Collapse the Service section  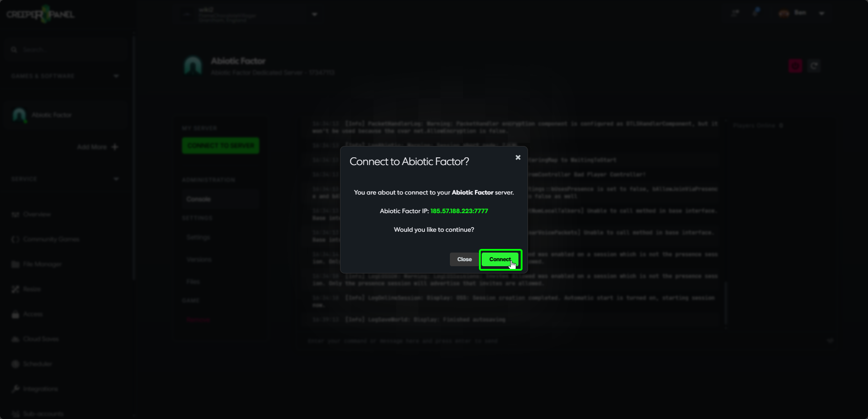[116, 179]
